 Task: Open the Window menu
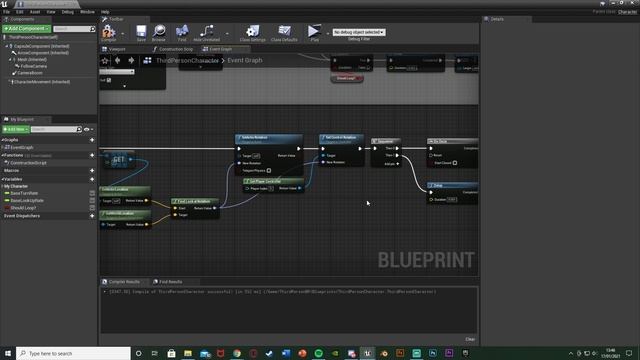(x=87, y=12)
